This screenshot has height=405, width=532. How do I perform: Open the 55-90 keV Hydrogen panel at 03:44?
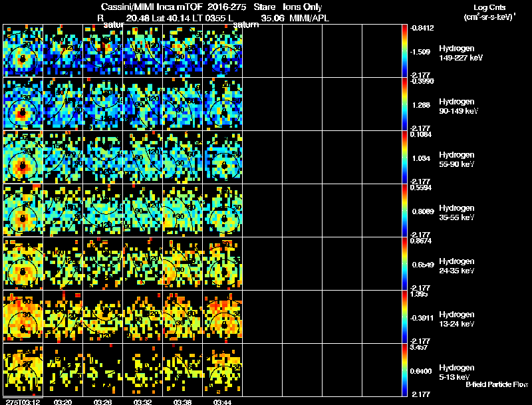click(x=223, y=158)
